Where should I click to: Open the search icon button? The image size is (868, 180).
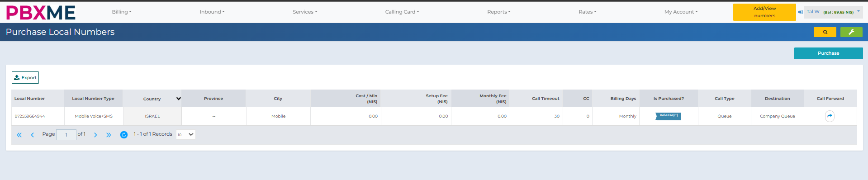click(x=825, y=32)
